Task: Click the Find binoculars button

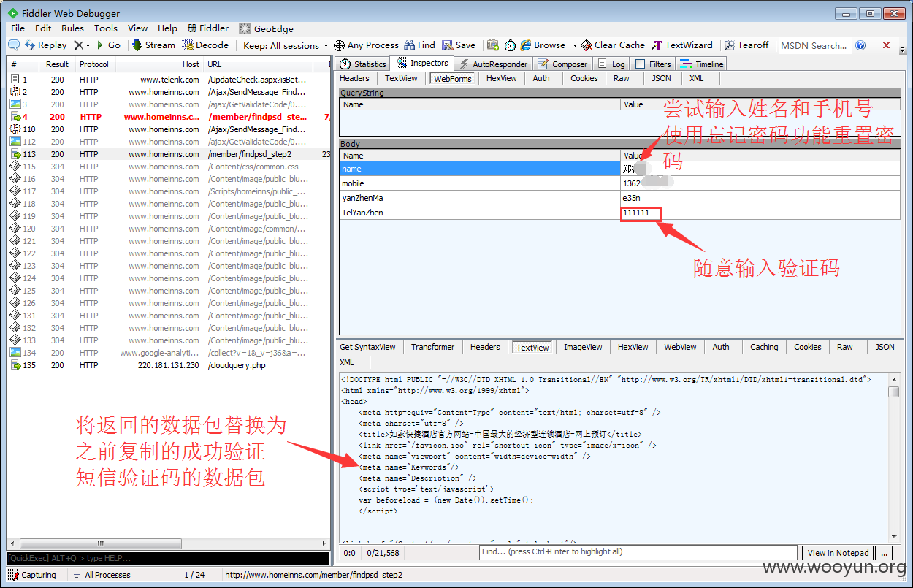Action: point(419,45)
